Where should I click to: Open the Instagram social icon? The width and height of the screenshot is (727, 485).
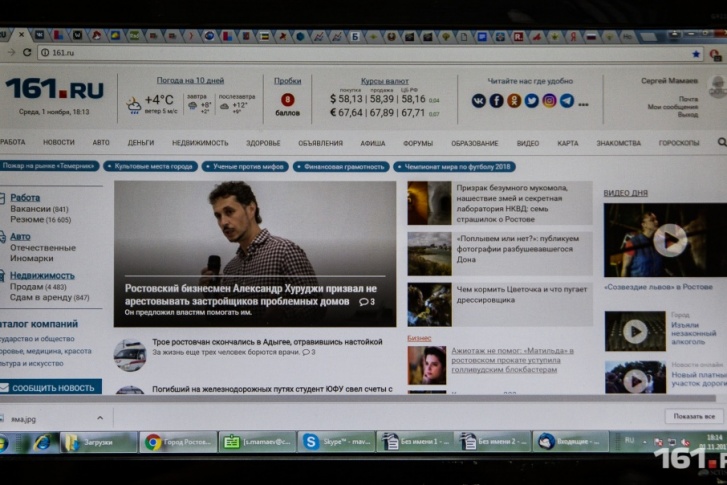pos(549,101)
